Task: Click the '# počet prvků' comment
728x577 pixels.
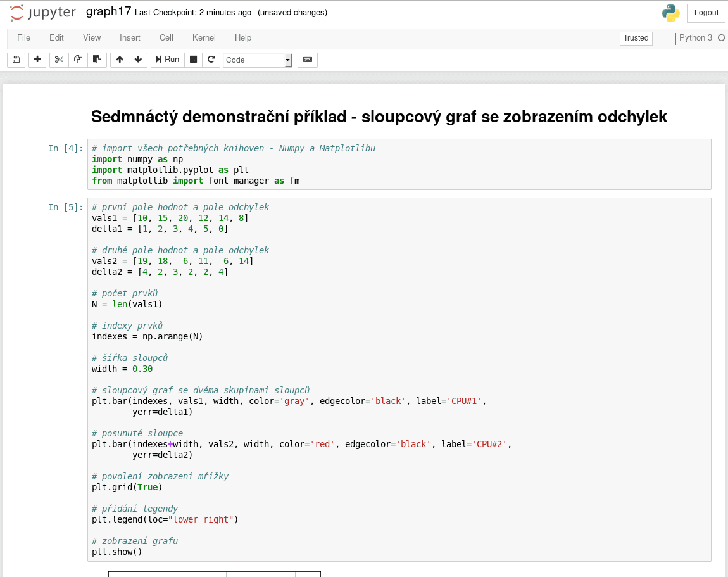Action: click(x=125, y=294)
